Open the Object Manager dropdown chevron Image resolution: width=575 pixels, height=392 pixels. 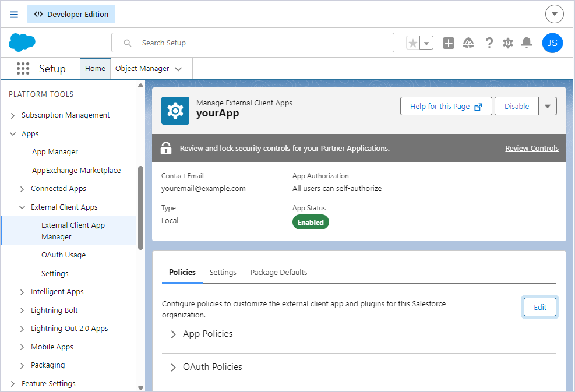(x=178, y=69)
